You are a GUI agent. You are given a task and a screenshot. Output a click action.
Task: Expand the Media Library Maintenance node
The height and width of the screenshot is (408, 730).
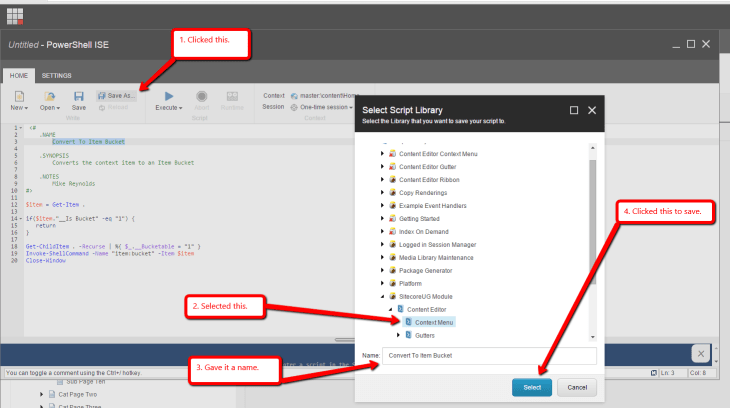tap(382, 258)
